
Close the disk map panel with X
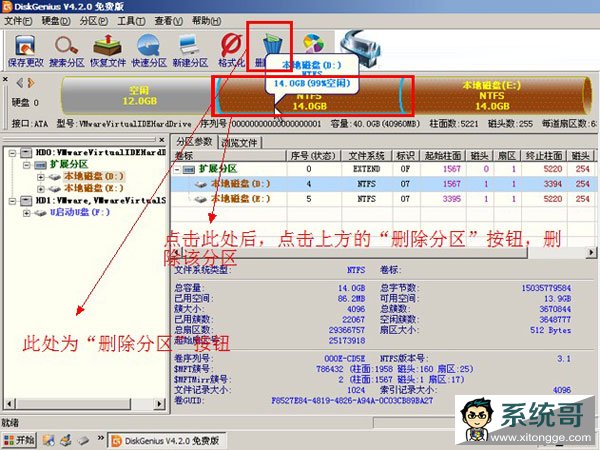5,79
